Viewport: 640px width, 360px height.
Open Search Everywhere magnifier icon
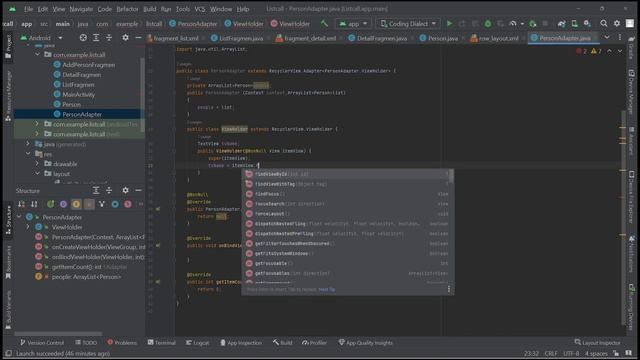[604, 24]
